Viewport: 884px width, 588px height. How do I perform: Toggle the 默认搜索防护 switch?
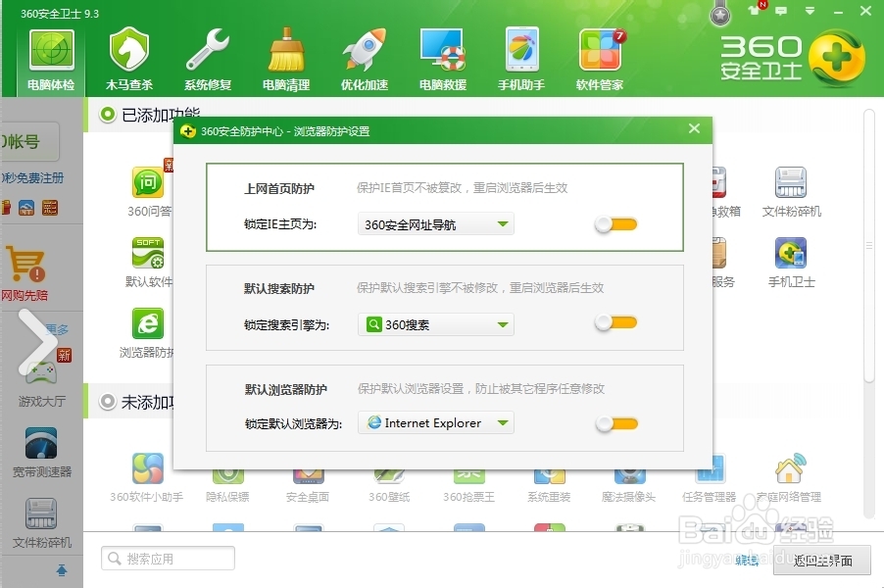(616, 323)
